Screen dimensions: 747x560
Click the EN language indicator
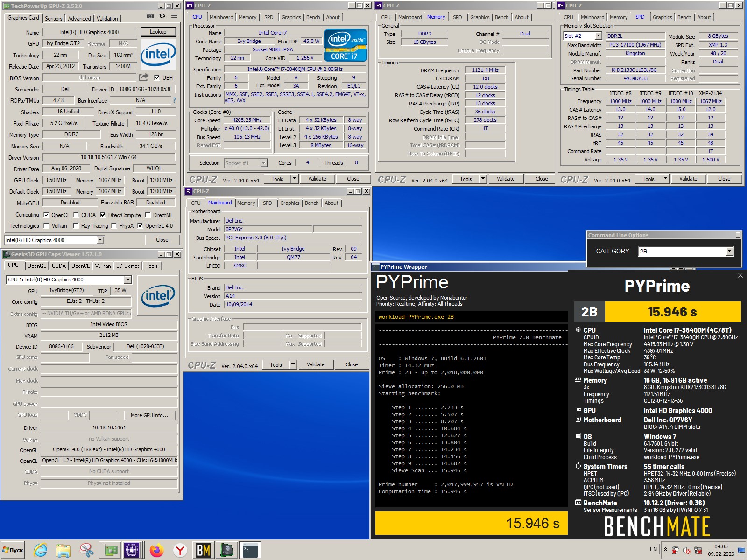click(653, 549)
